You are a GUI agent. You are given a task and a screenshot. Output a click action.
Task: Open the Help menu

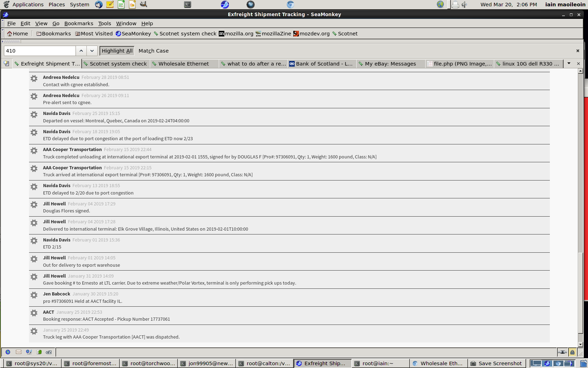pos(147,23)
